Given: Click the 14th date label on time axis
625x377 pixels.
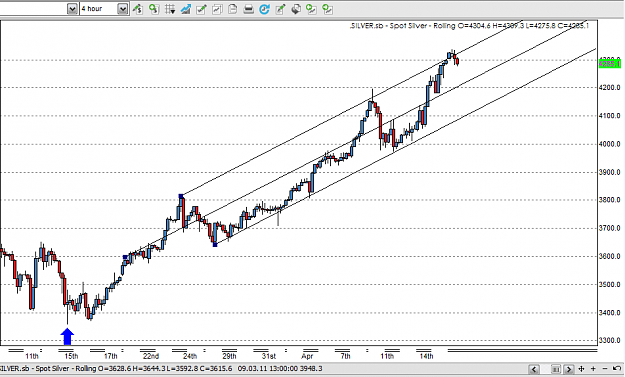Looking at the screenshot, I should pos(426,356).
